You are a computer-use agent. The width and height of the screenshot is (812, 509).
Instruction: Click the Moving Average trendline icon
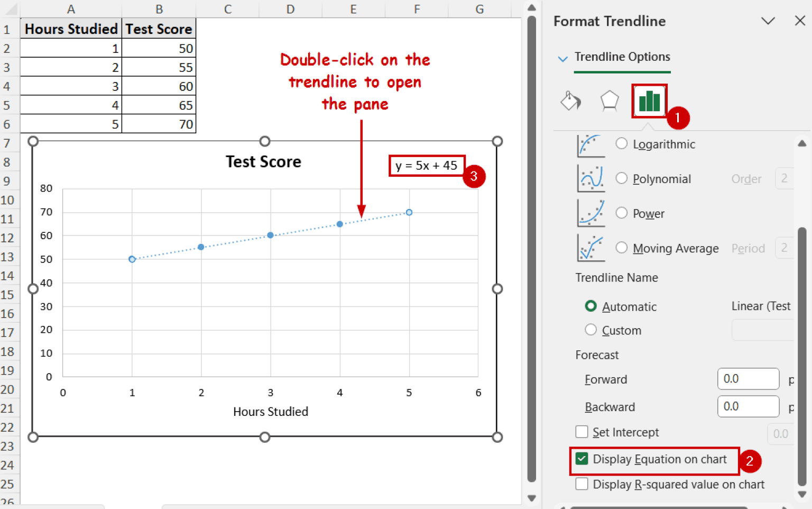click(x=590, y=248)
